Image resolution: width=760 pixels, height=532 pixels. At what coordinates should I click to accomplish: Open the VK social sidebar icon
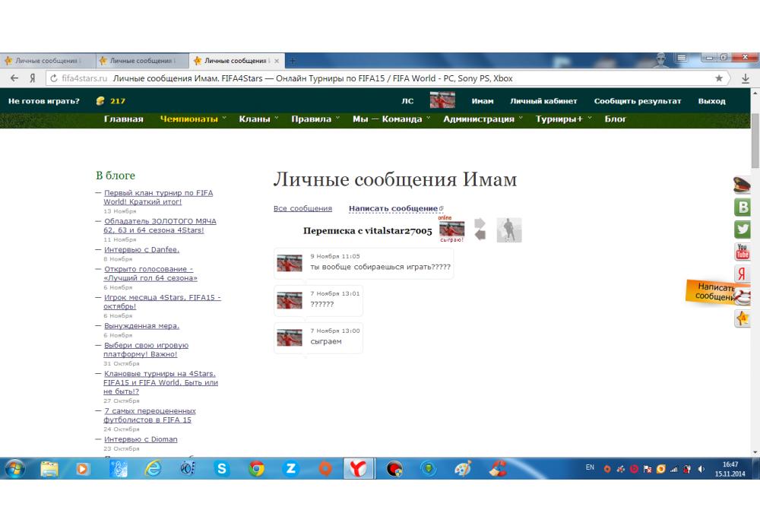[x=743, y=207]
